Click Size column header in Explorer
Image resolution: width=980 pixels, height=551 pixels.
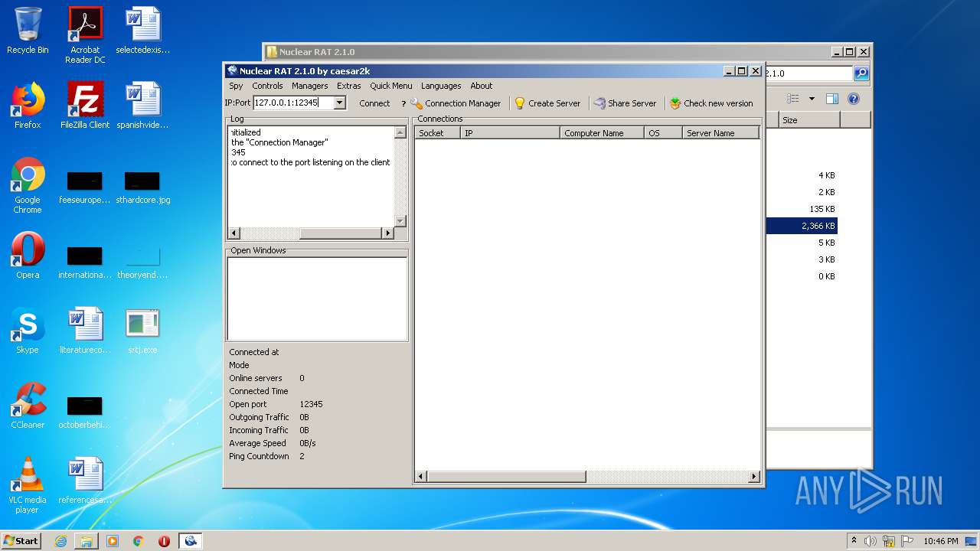810,120
